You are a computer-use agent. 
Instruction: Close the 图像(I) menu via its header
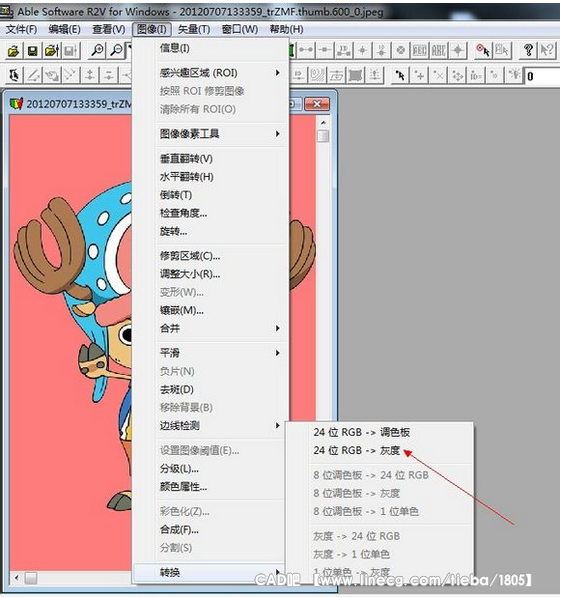[152, 29]
